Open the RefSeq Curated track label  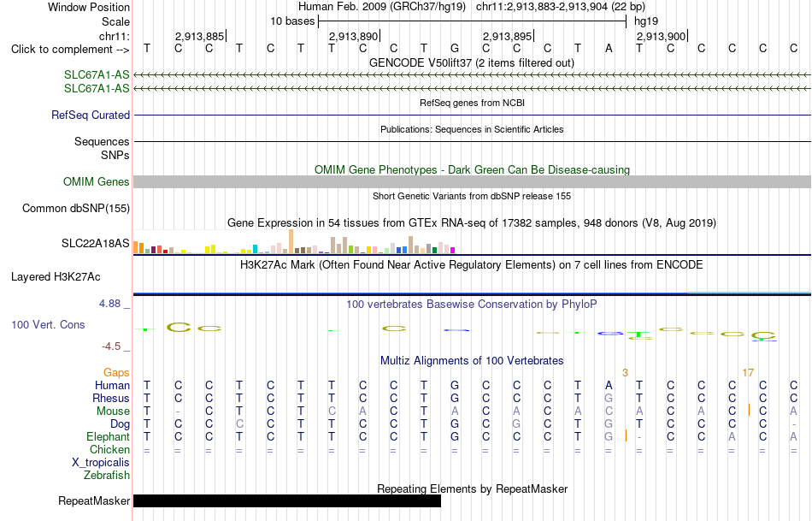(91, 115)
